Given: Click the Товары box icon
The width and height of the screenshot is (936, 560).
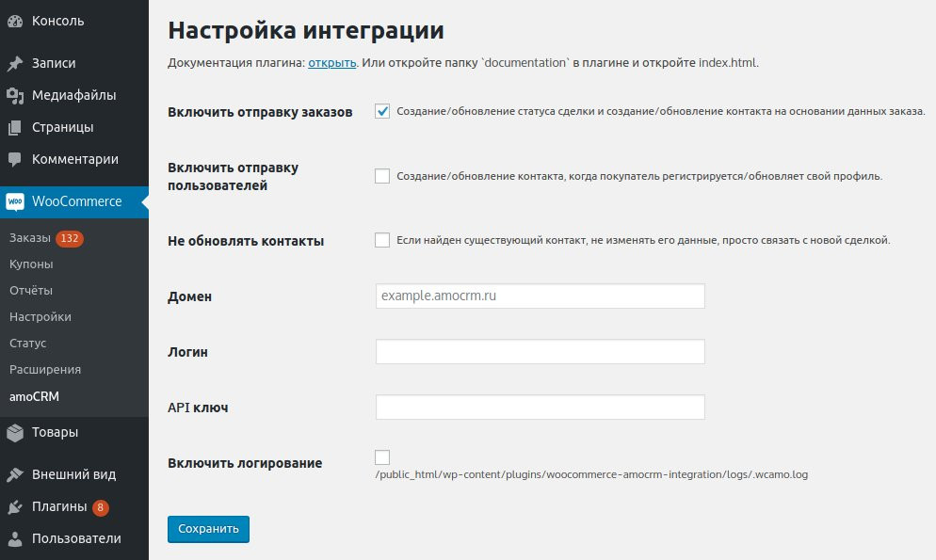Looking at the screenshot, I should [x=15, y=433].
